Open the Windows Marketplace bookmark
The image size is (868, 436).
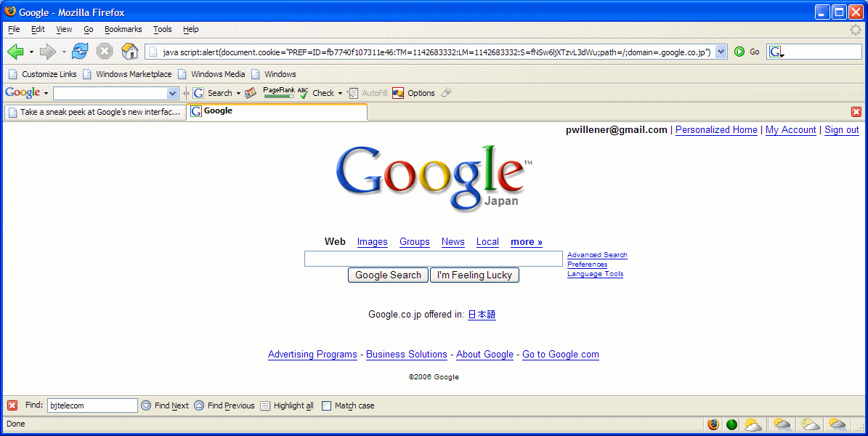tap(127, 74)
